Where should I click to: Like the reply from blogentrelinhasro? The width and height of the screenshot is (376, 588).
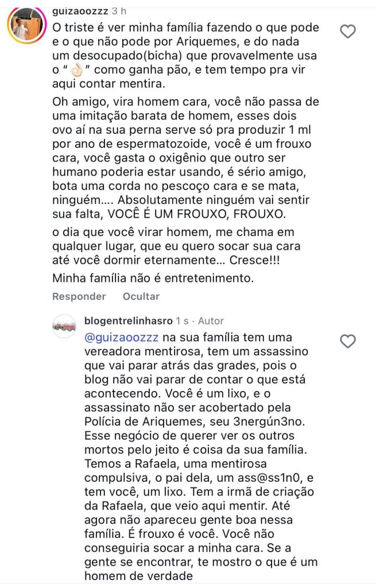[x=348, y=342]
